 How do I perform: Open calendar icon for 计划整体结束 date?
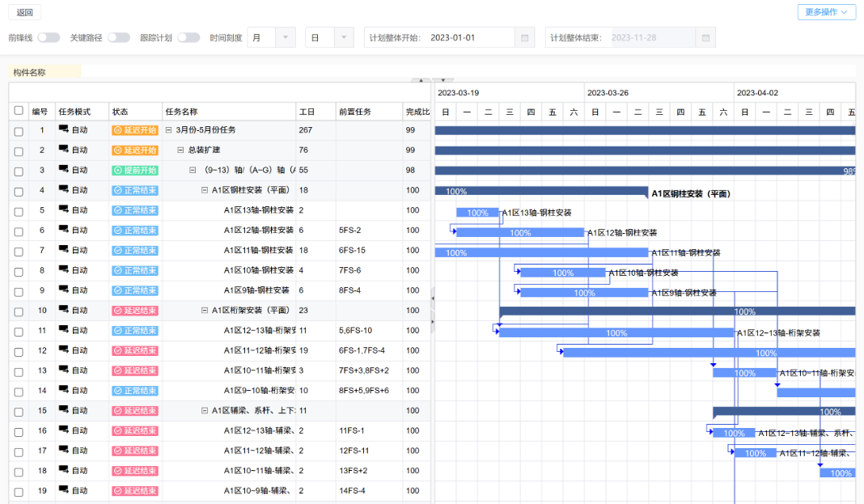[705, 38]
